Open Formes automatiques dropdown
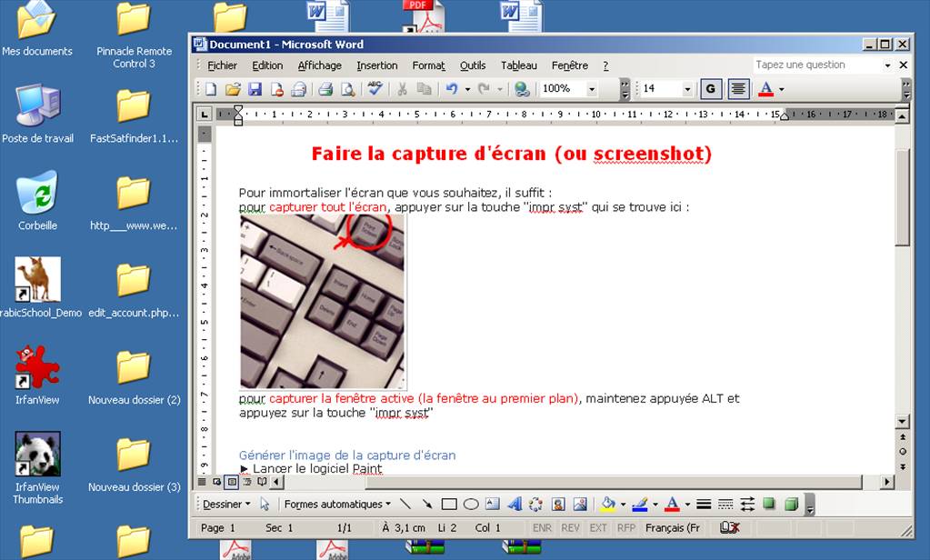930x560 pixels. (x=337, y=505)
